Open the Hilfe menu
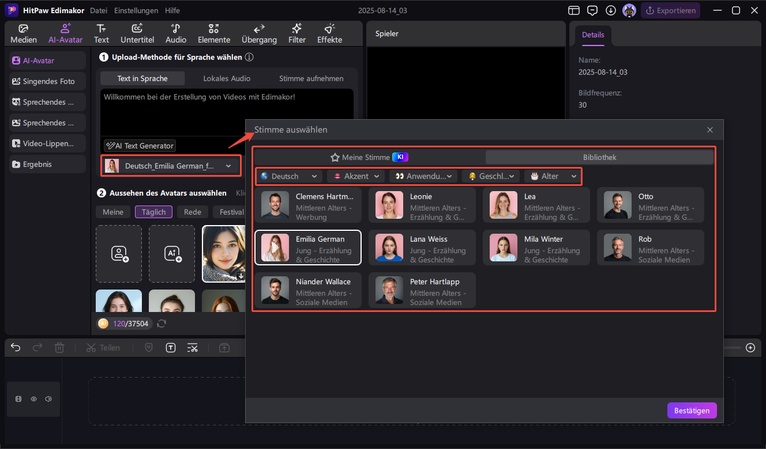The height and width of the screenshot is (449, 766). click(172, 10)
